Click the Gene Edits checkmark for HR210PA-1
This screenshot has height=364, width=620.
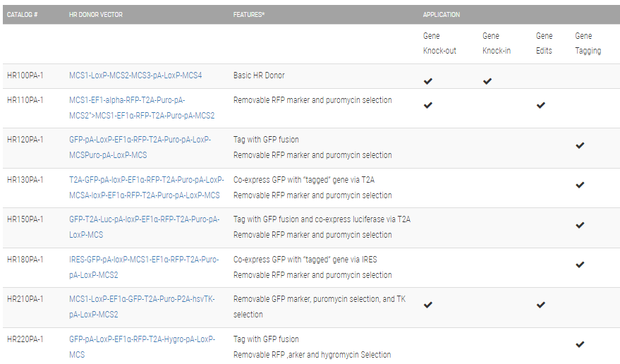[540, 305]
